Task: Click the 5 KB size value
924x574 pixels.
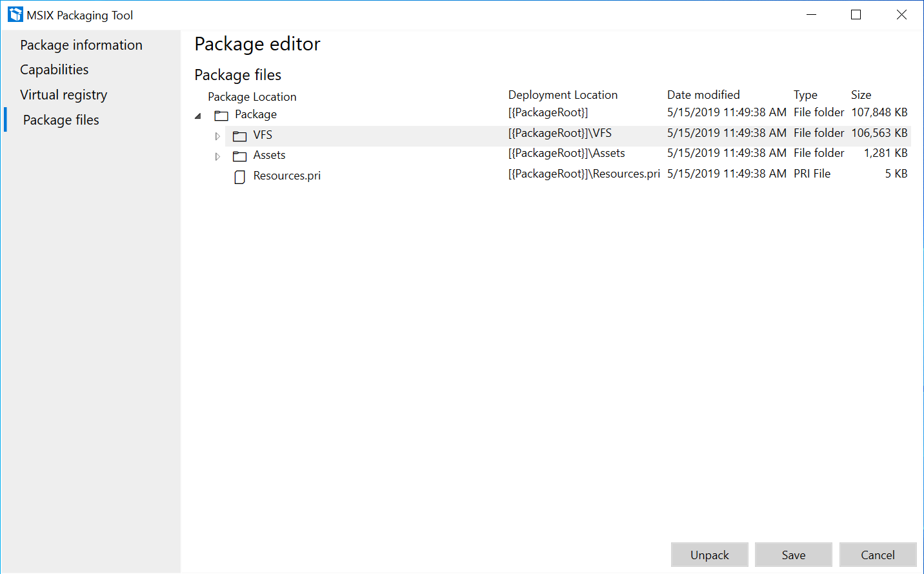Action: 896,174
